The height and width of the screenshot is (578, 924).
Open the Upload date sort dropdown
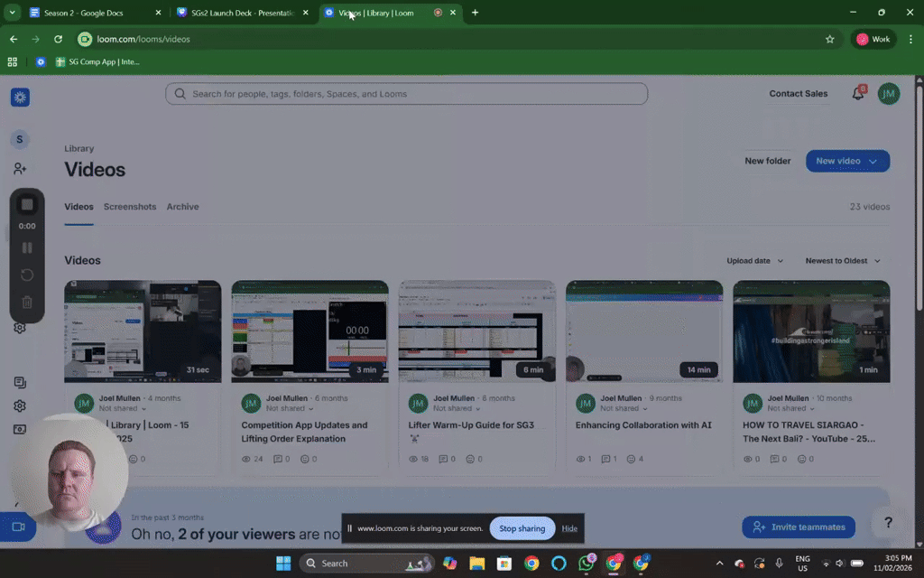[755, 261]
